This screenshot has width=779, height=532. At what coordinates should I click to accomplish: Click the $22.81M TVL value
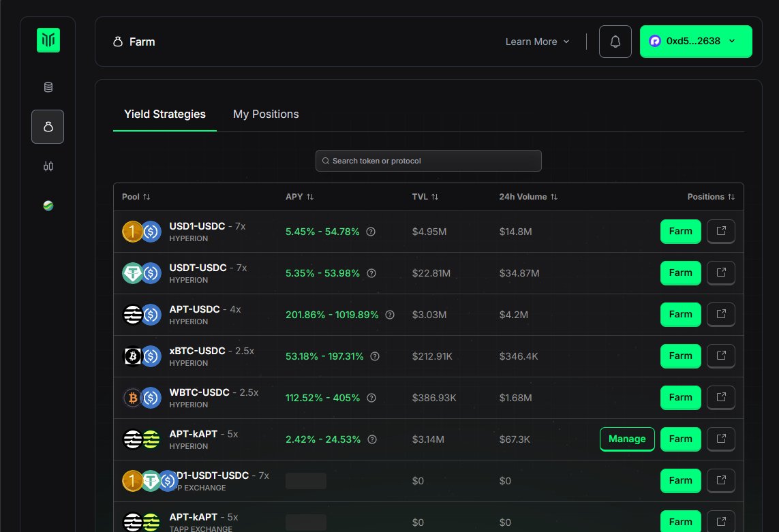pyautogui.click(x=431, y=273)
